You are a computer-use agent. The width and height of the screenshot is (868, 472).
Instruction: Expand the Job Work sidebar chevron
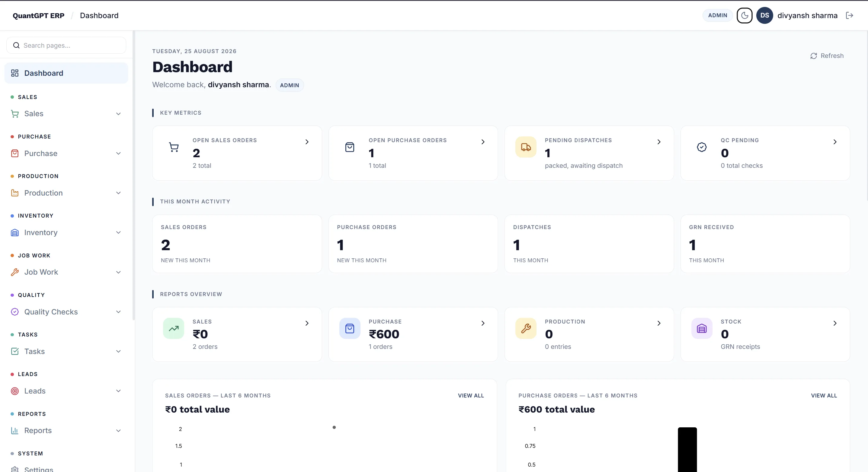pyautogui.click(x=118, y=272)
